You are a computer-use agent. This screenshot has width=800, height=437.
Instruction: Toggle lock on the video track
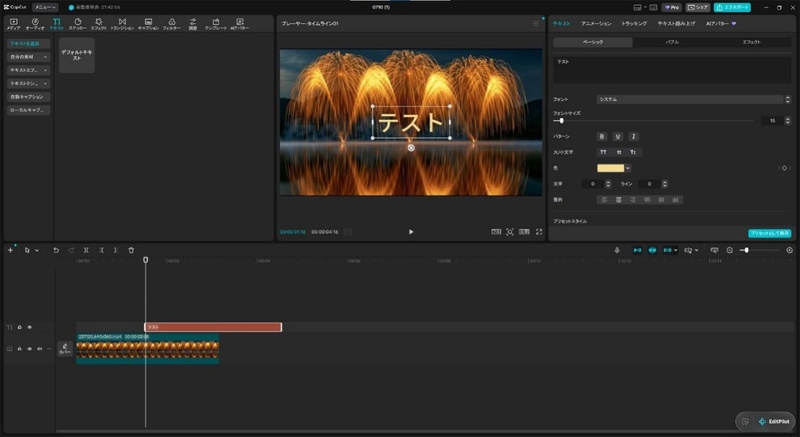(x=19, y=349)
